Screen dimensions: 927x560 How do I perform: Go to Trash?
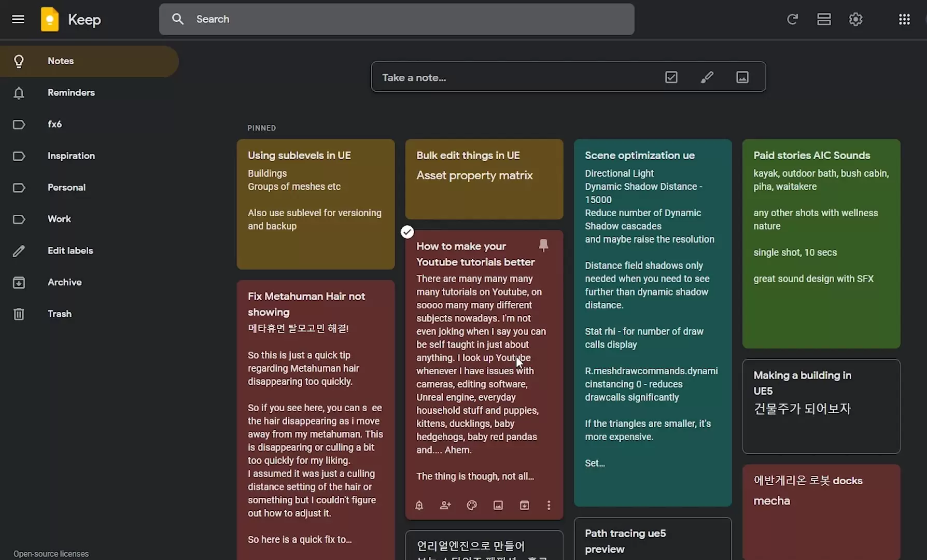point(89,314)
